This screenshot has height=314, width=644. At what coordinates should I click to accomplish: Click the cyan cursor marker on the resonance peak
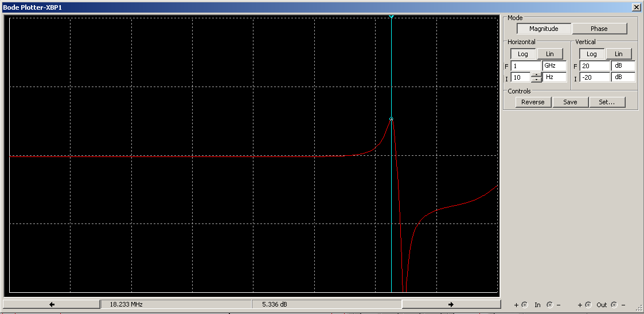click(392, 119)
